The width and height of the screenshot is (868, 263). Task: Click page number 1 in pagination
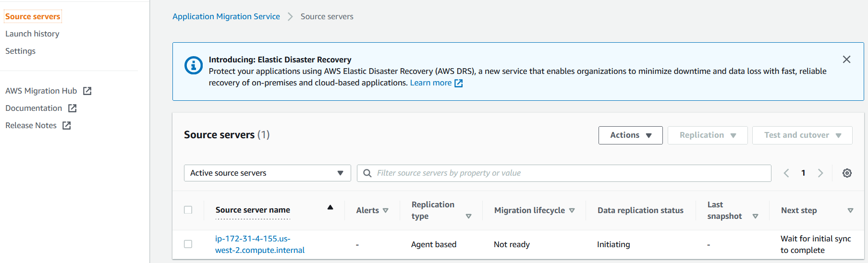[x=803, y=173]
